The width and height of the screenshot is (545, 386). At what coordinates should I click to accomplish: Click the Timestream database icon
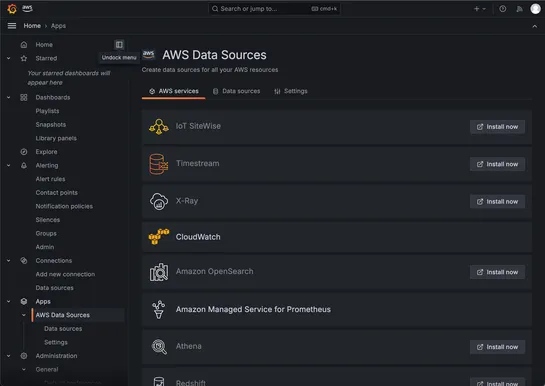[x=159, y=164]
